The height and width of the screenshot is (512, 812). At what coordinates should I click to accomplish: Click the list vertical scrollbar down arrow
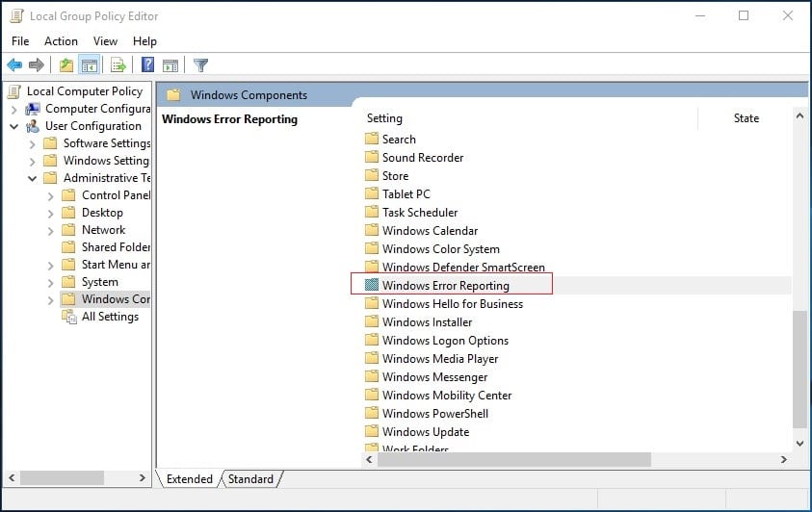[x=799, y=444]
